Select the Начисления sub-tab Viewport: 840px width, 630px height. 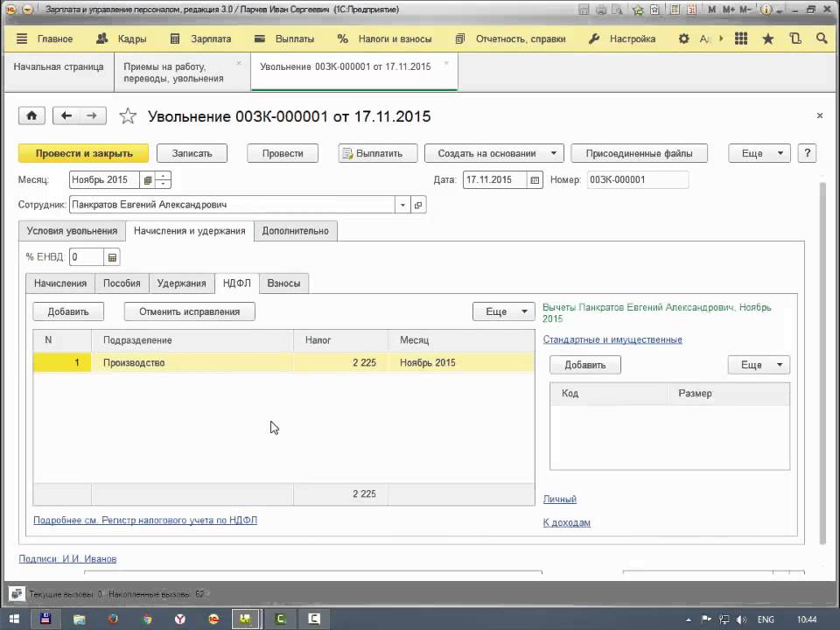click(x=60, y=283)
